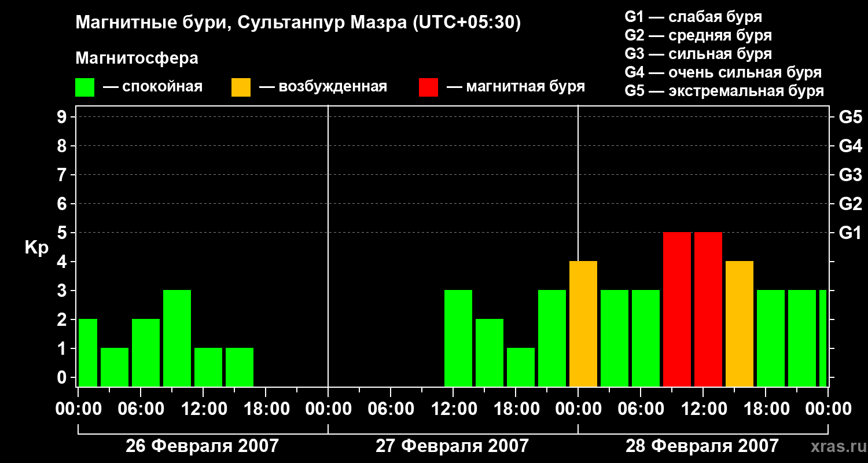Select the 'G5 — экстремальная буря' legend line
868x463 pixels.
point(724,91)
